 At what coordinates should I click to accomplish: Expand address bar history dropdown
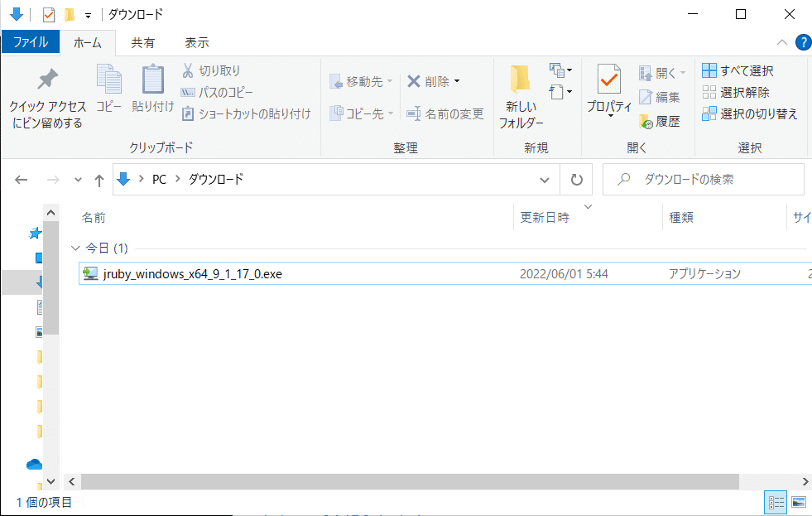(545, 180)
